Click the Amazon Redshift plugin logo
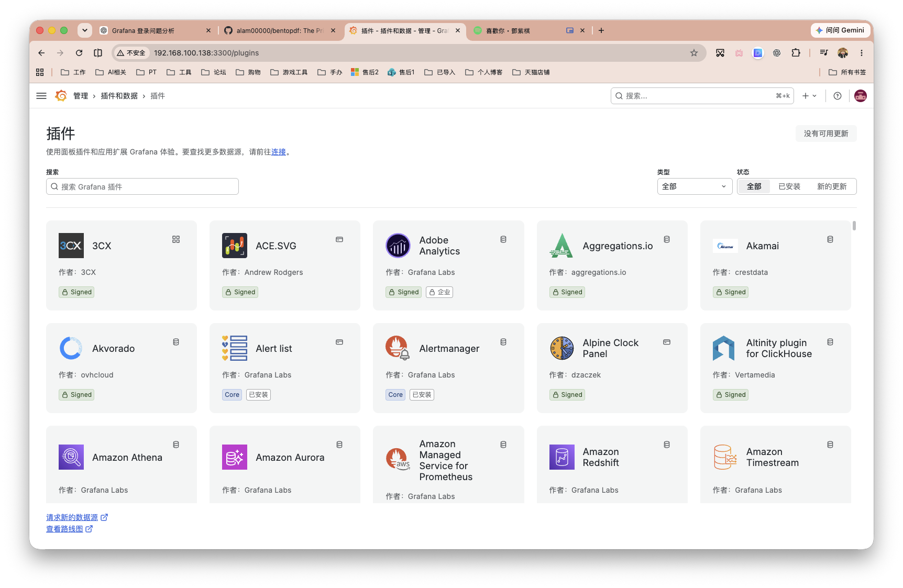The width and height of the screenshot is (903, 588). (x=561, y=457)
